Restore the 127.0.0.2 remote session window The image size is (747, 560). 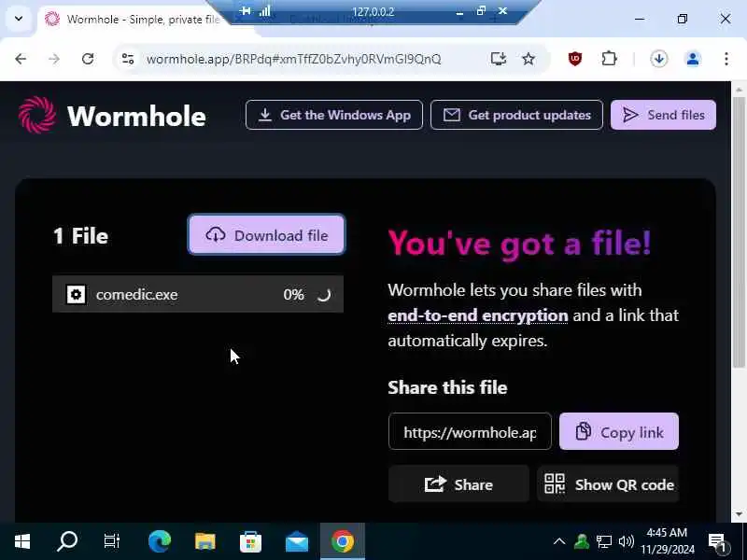481,10
